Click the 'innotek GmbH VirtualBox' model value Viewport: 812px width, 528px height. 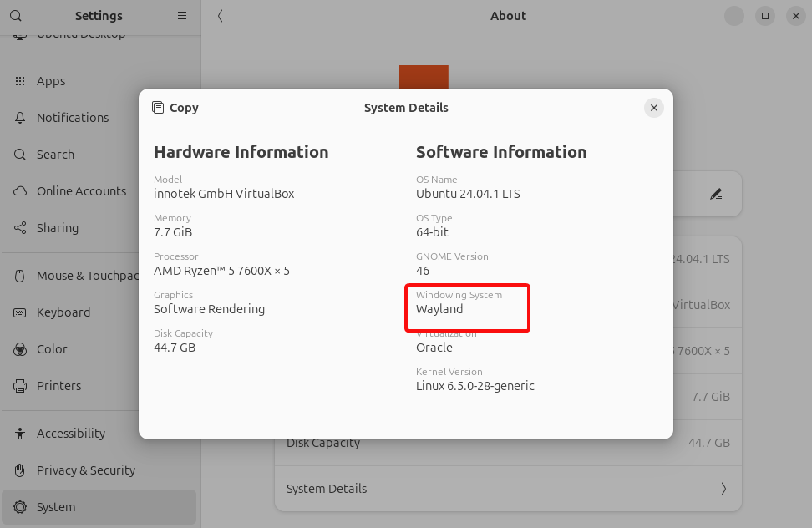(x=224, y=194)
